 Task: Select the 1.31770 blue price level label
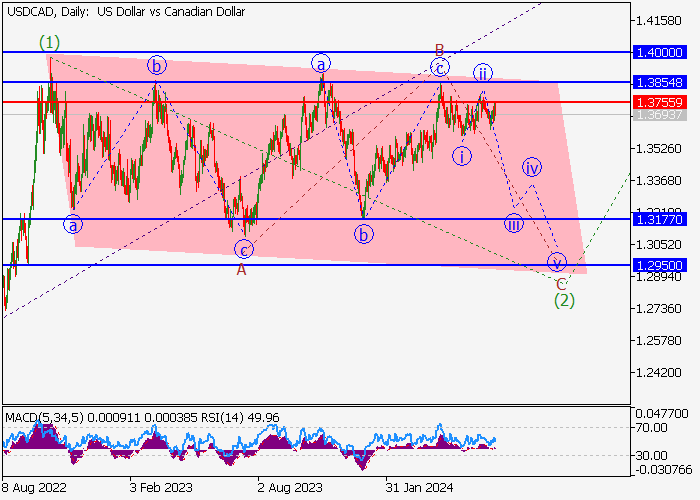click(x=660, y=219)
